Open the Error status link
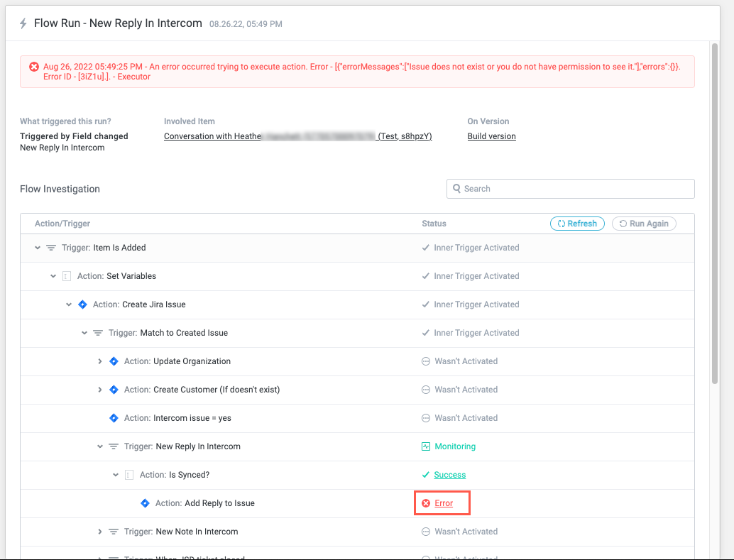Viewport: 734px width, 560px height. [x=444, y=503]
